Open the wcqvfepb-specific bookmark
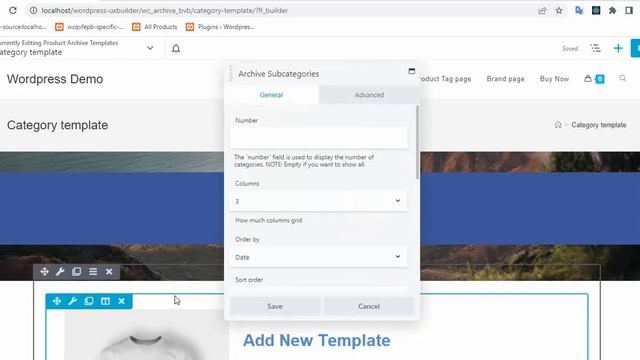This screenshot has width=640, height=360. [x=89, y=27]
